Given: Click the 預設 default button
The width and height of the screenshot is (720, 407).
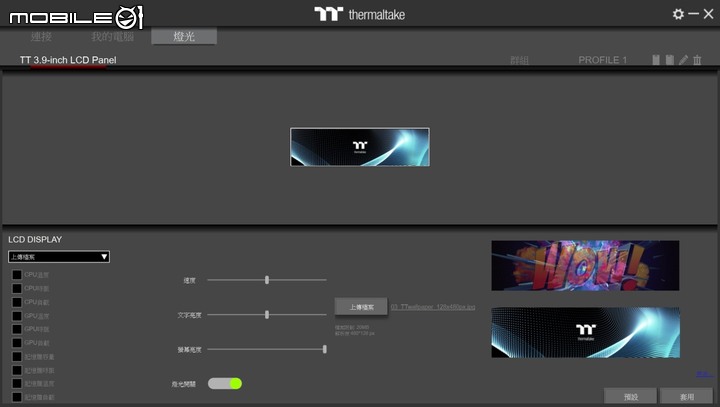Looking at the screenshot, I should coord(630,396).
